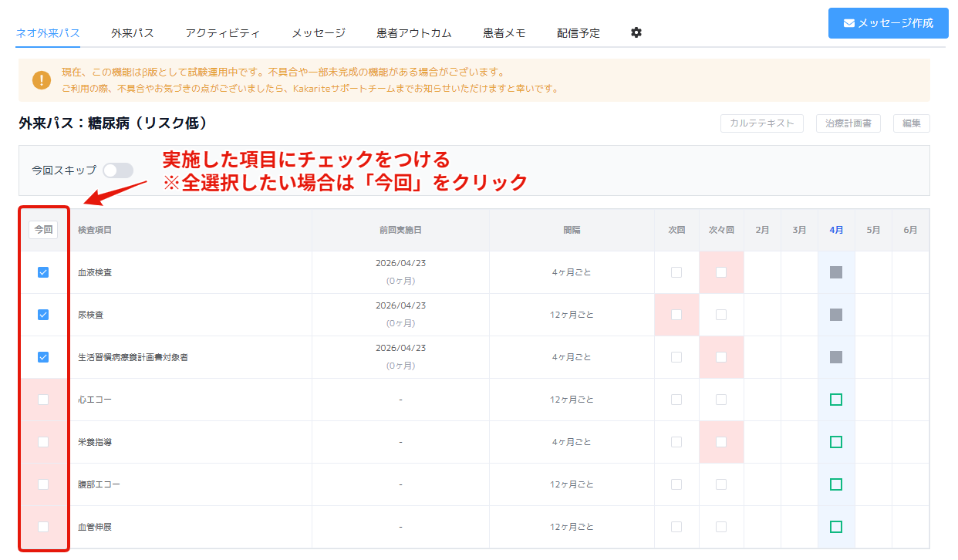Check the 次々回 checkbox for 栄養指導
The image size is (958, 560).
pyautogui.click(x=721, y=442)
